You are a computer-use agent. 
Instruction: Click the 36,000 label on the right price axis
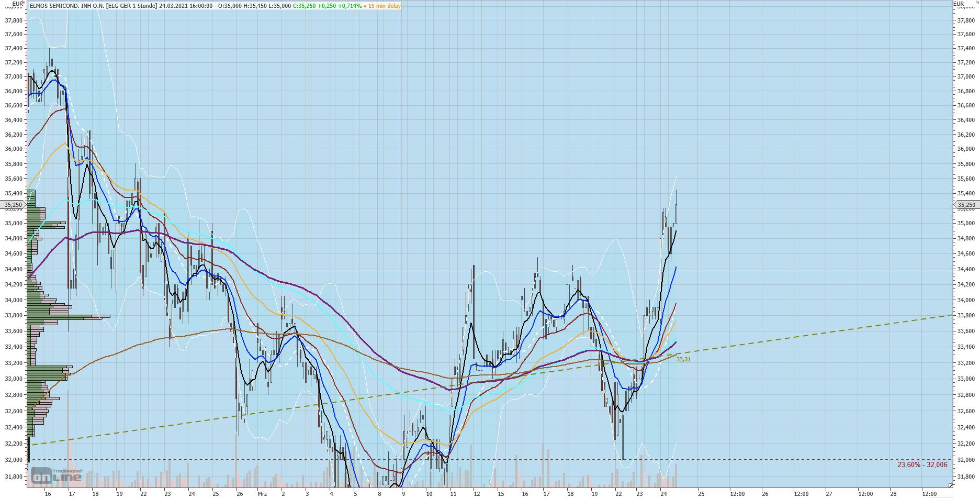tap(965, 149)
